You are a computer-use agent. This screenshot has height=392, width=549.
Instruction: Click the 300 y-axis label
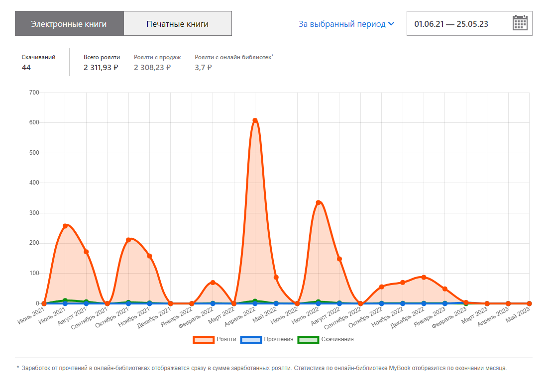click(x=34, y=213)
